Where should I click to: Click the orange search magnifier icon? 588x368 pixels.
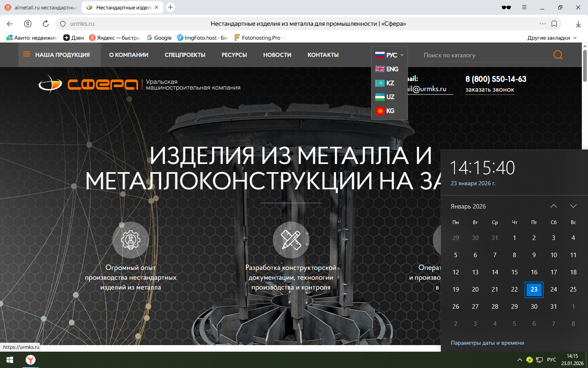558,55
